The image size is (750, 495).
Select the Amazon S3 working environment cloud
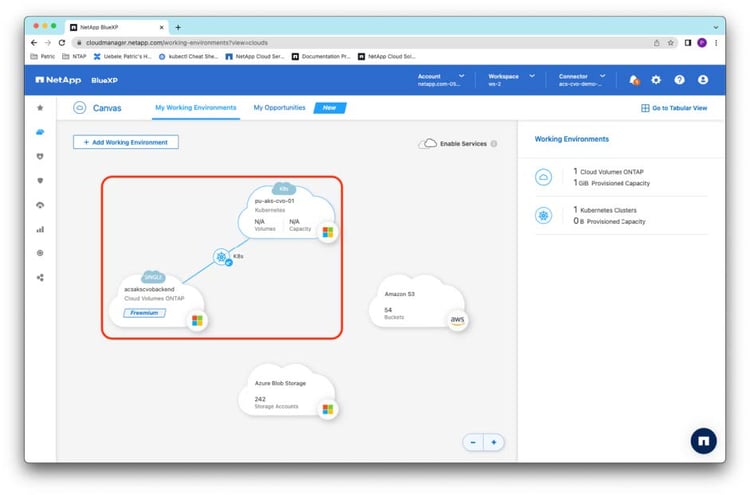pos(415,304)
